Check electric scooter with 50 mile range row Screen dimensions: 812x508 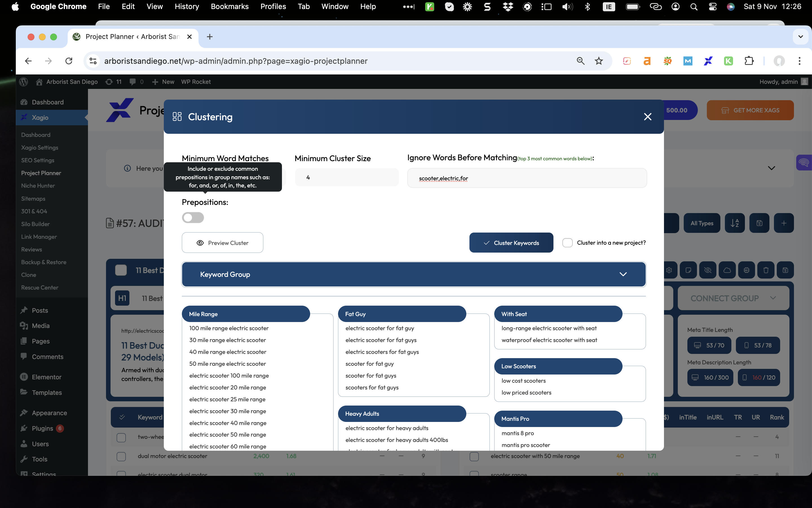(x=474, y=456)
